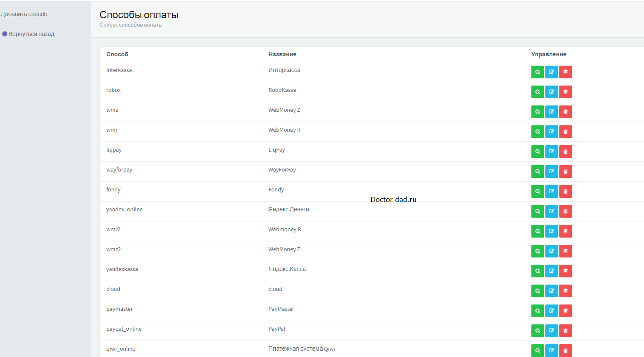Select the 'Яндекс.Касса' name cell
The image size is (644, 357).
point(287,269)
